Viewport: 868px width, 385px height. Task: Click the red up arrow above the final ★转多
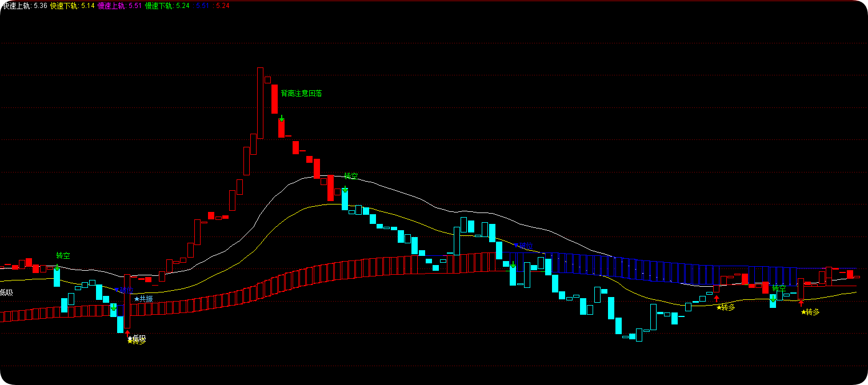801,303
